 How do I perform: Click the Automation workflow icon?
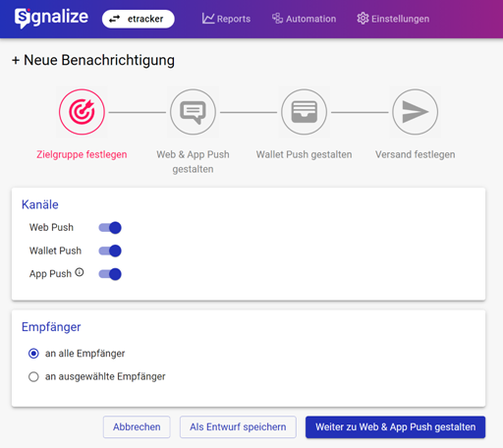(277, 19)
